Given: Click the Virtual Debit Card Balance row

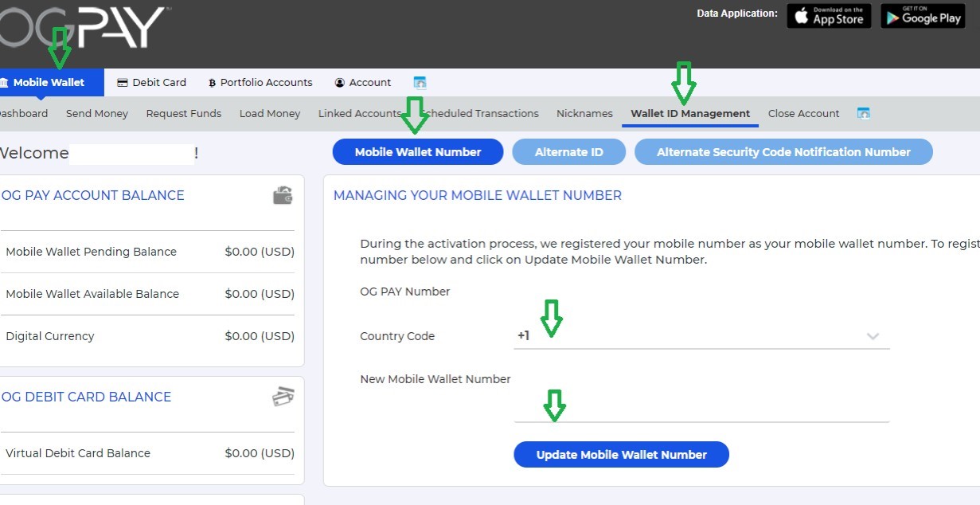Looking at the screenshot, I should 150,453.
